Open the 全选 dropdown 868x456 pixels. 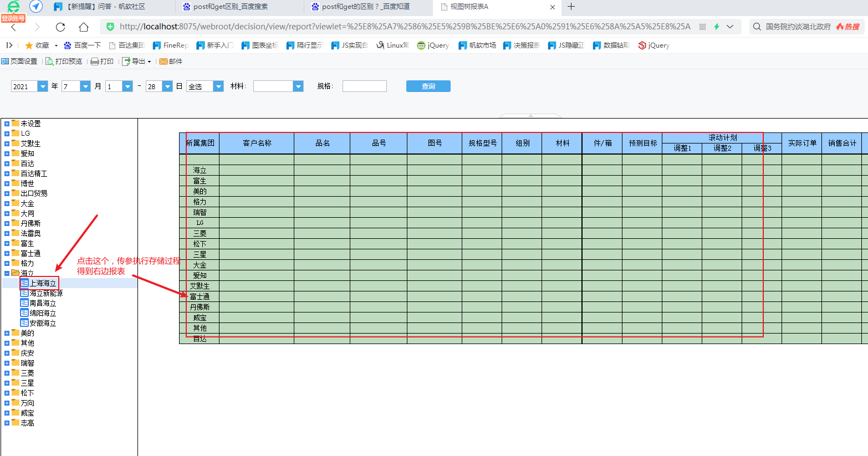218,86
